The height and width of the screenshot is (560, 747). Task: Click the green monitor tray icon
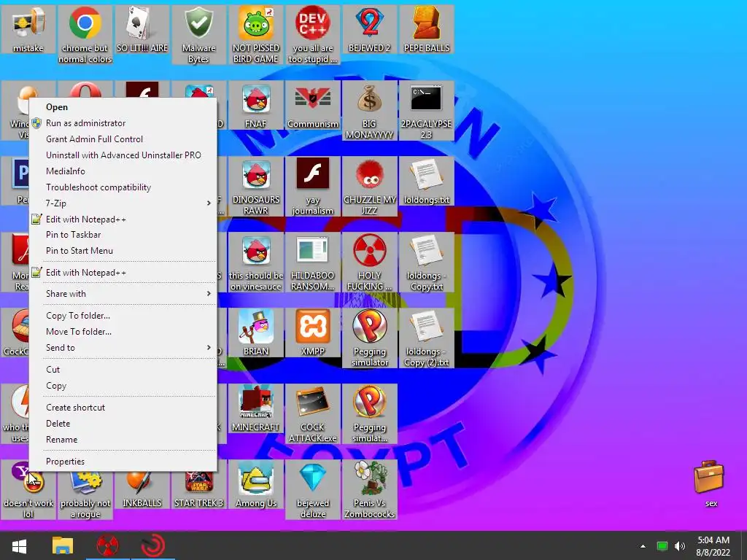(x=662, y=546)
